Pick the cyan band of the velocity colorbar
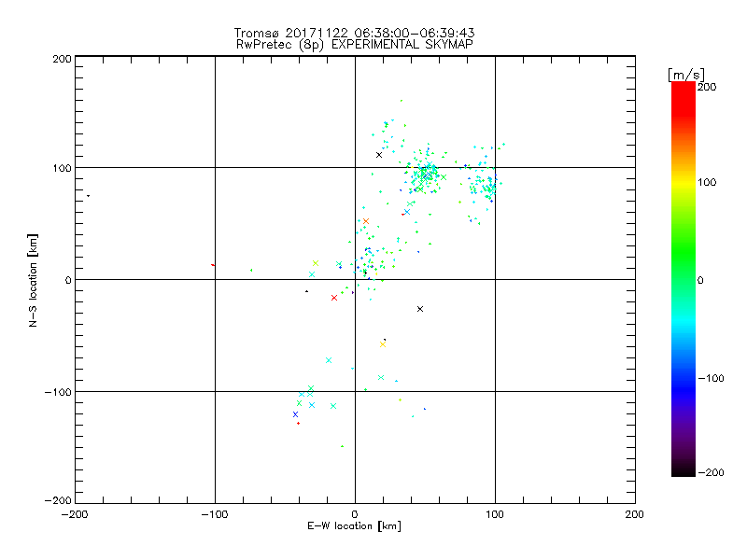 pyautogui.click(x=684, y=323)
